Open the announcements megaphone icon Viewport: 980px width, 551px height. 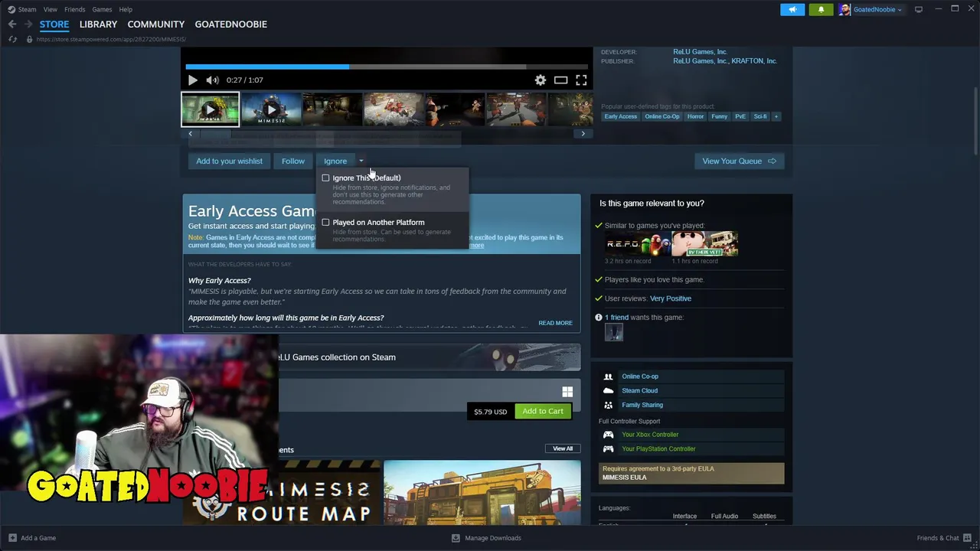(x=792, y=9)
